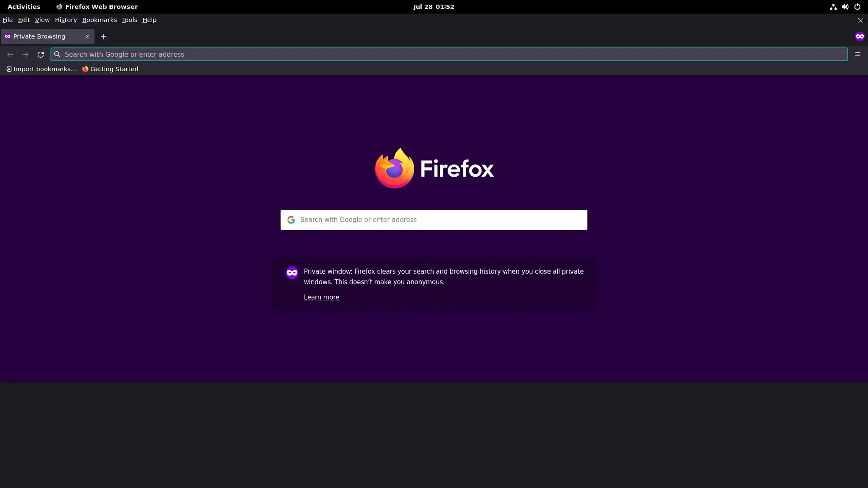868x488 pixels.
Task: Click the reload page icon
Action: 41,54
